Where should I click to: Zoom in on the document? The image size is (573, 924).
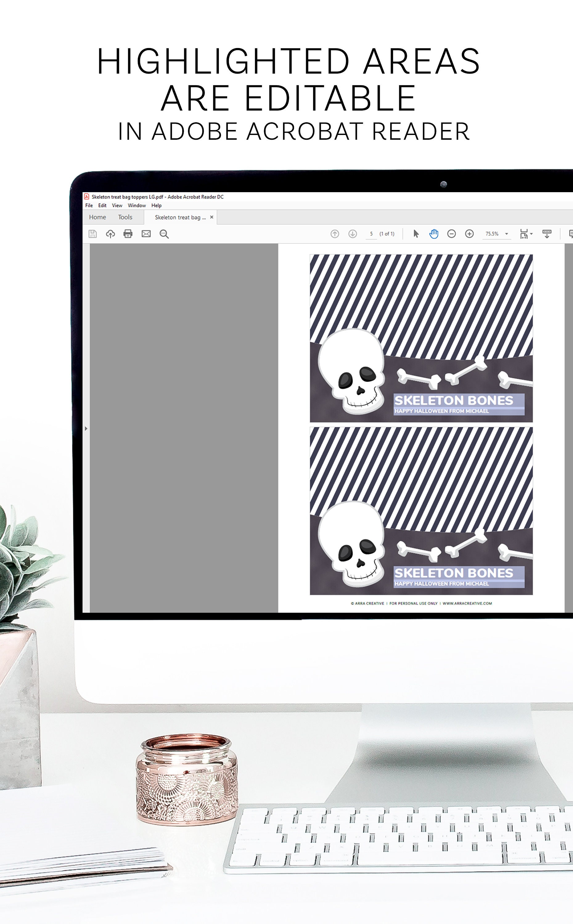(x=469, y=234)
